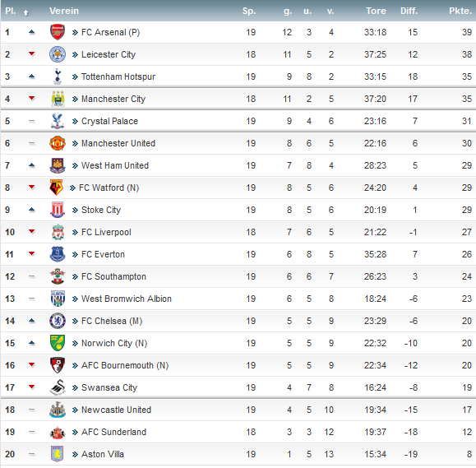Click the Aston Villa club crest
This screenshot has width=476, height=468.
pos(57,454)
